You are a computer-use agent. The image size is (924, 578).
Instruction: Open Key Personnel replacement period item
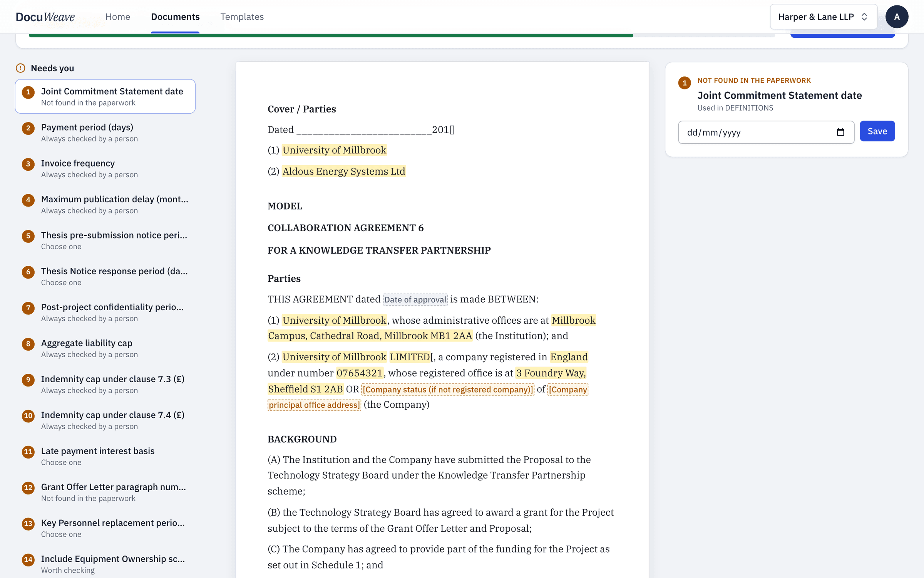click(105, 528)
